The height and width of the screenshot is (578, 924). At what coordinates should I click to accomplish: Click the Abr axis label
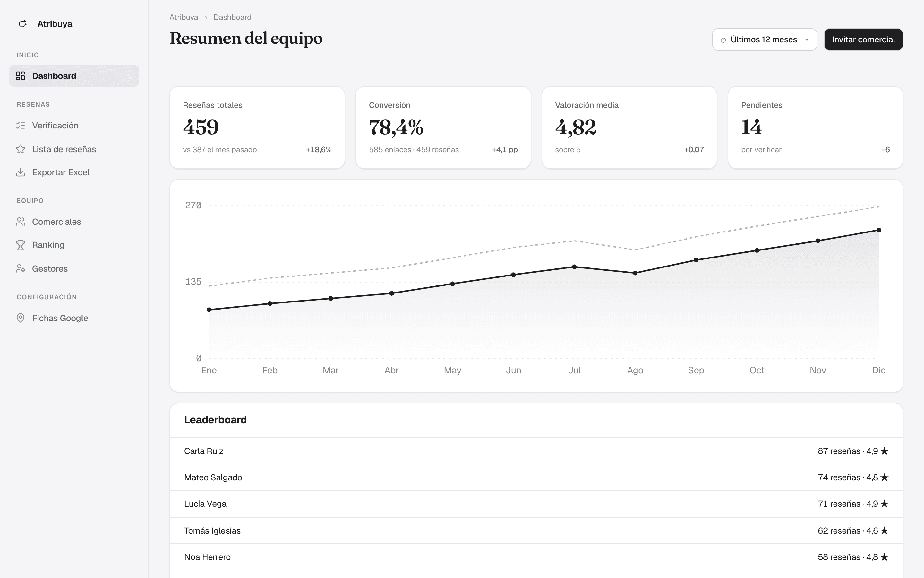(x=391, y=370)
